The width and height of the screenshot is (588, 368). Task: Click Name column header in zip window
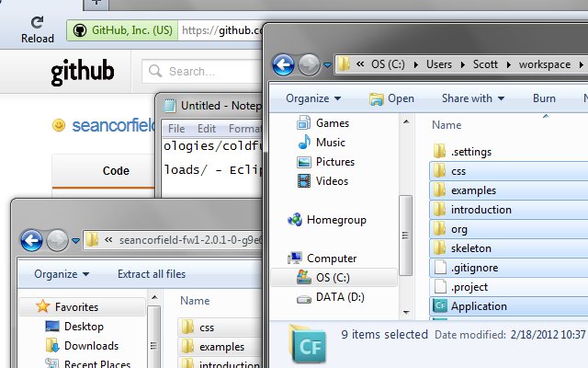tap(195, 301)
